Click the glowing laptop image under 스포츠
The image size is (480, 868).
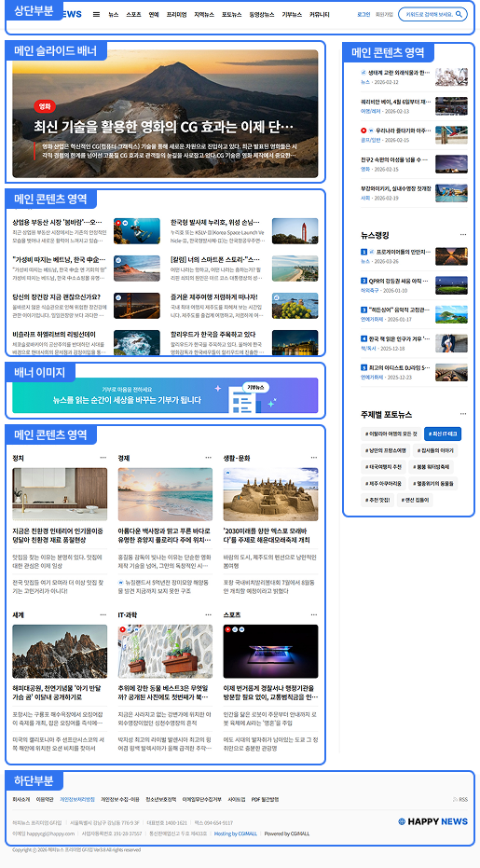click(x=270, y=652)
